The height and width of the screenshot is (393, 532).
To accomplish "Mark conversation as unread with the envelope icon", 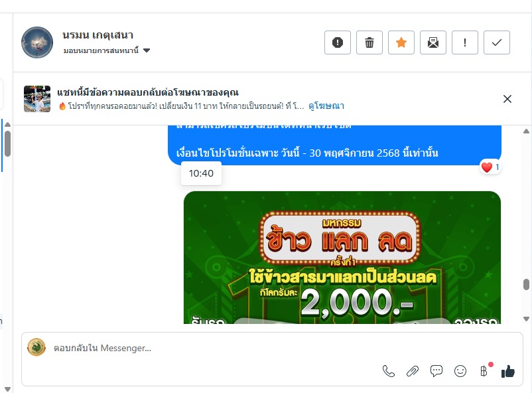I will coord(433,42).
